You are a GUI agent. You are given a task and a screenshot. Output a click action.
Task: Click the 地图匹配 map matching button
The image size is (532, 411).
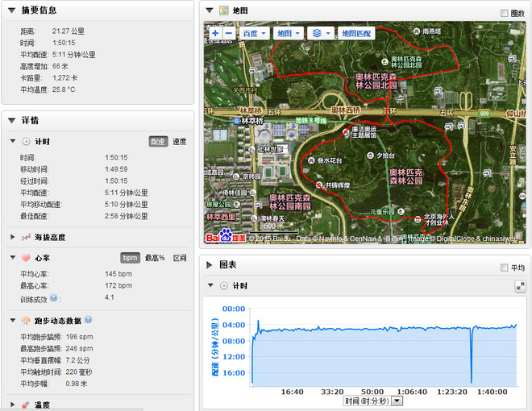[x=357, y=34]
